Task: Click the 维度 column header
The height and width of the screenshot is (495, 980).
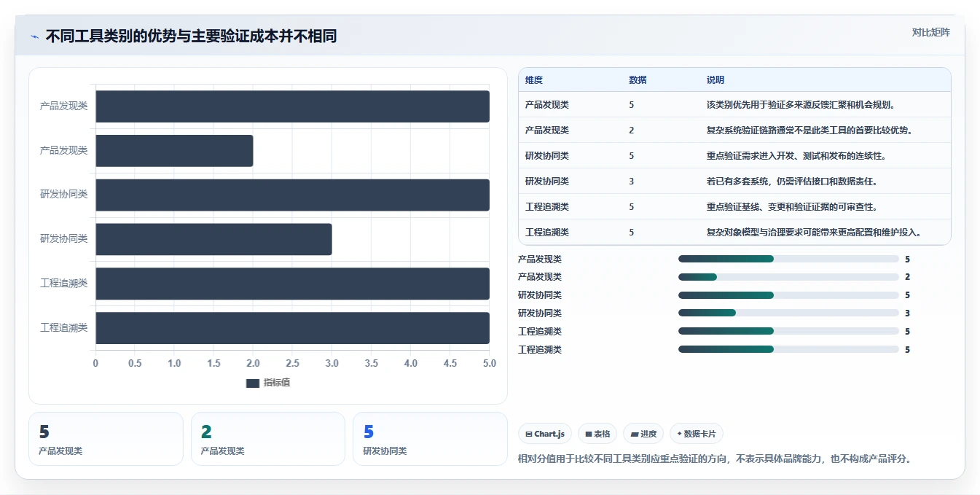Action: tap(534, 80)
